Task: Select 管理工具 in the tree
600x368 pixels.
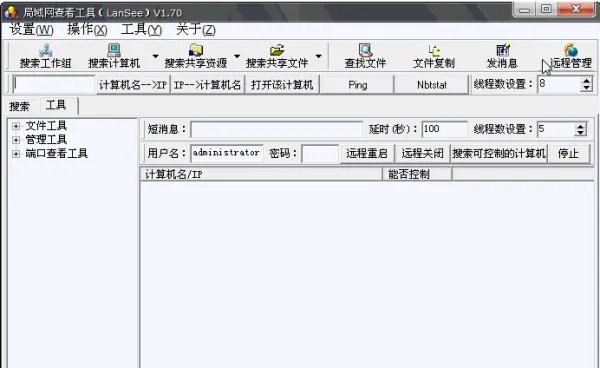Action: click(46, 139)
